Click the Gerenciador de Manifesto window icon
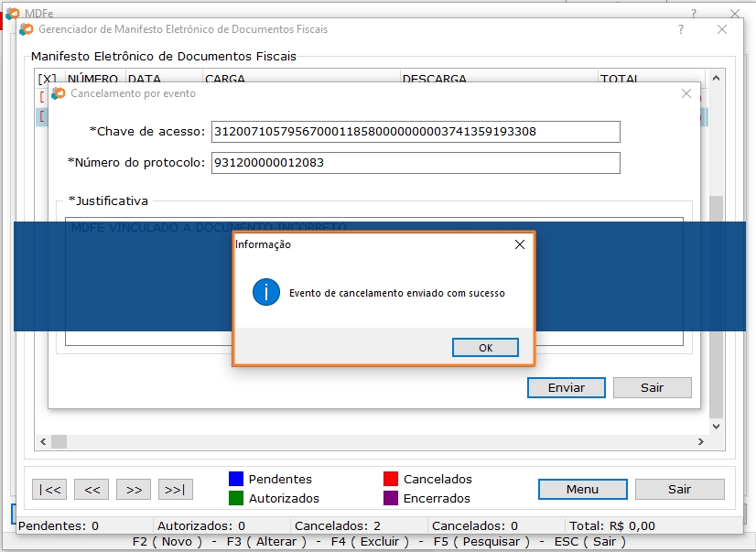 [x=27, y=29]
